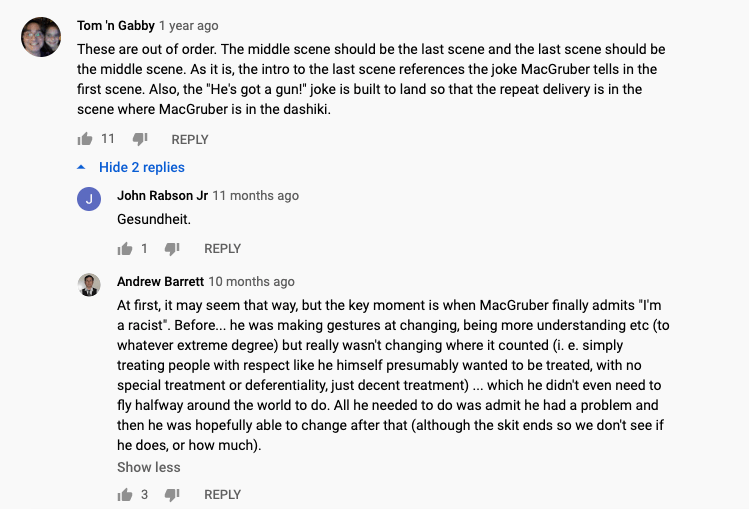Reply to Andrew Barrett's comment
The height and width of the screenshot is (509, 749).
pyautogui.click(x=222, y=494)
